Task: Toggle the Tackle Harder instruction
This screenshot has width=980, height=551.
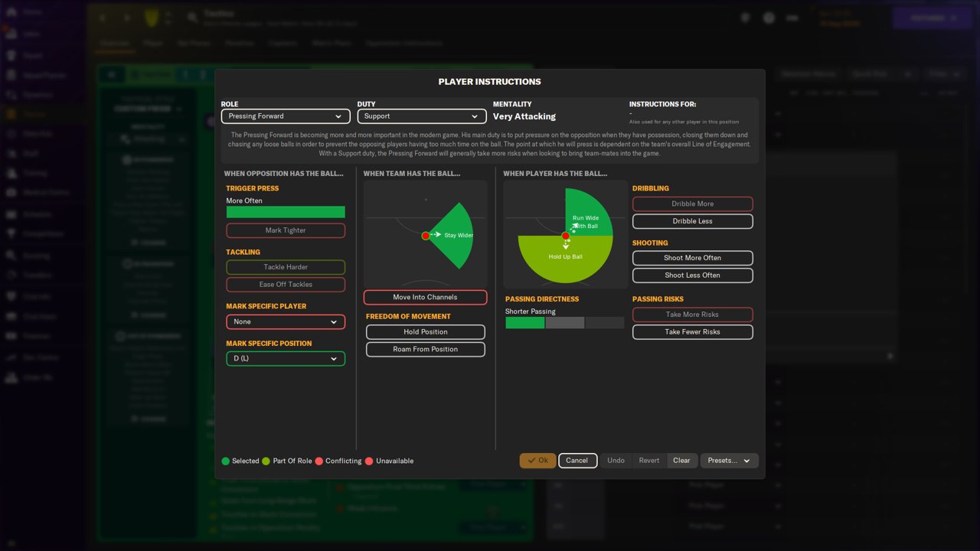Action: (x=286, y=267)
